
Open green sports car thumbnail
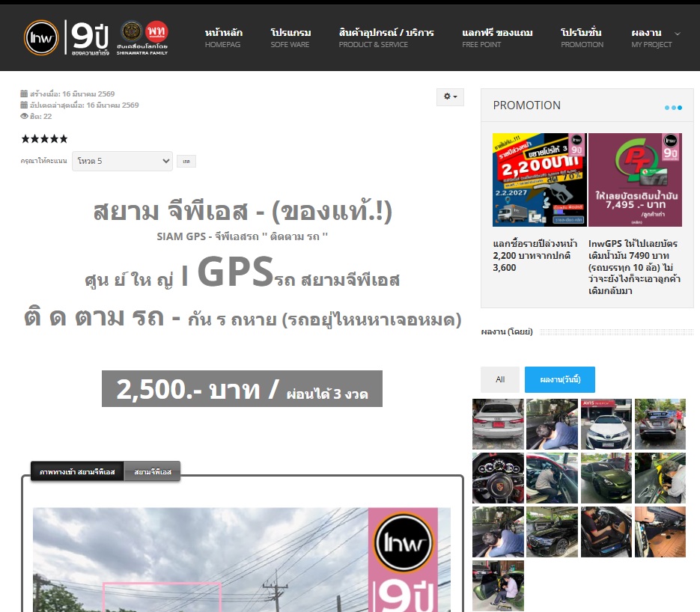coord(606,478)
